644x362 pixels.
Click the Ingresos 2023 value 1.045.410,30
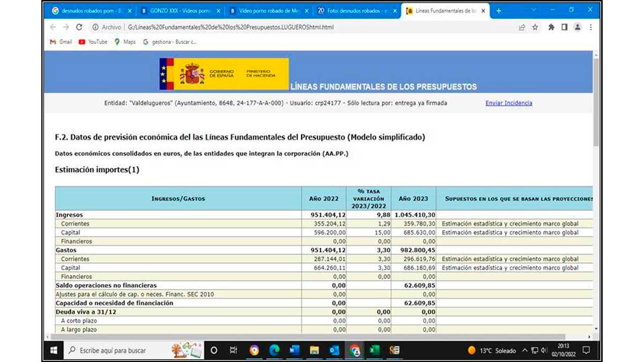[415, 215]
